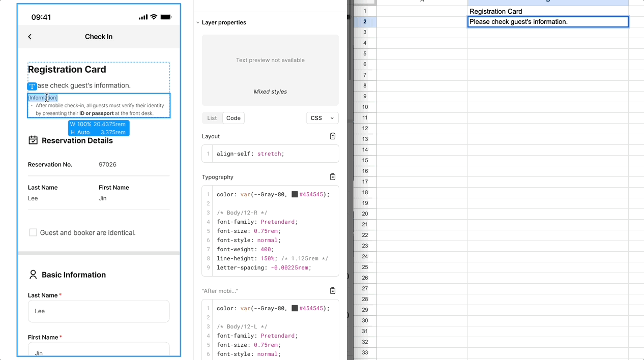Click the Lee value under Last Name
644x360 pixels.
click(x=33, y=198)
